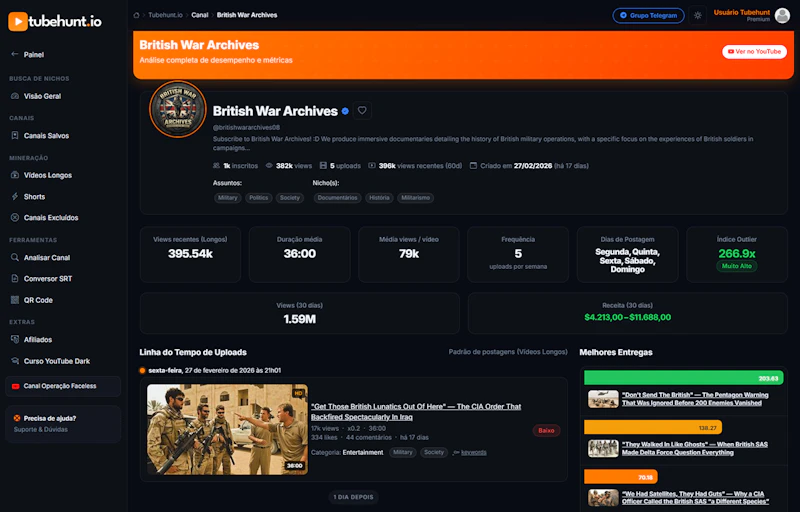
Task: Click the Canais Excluídos blocked icon
Action: pos(15,217)
